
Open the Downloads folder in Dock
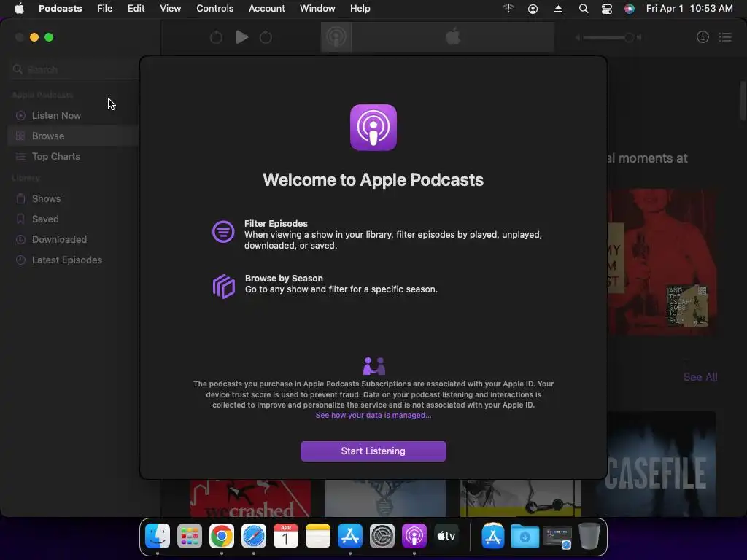[x=525, y=536]
